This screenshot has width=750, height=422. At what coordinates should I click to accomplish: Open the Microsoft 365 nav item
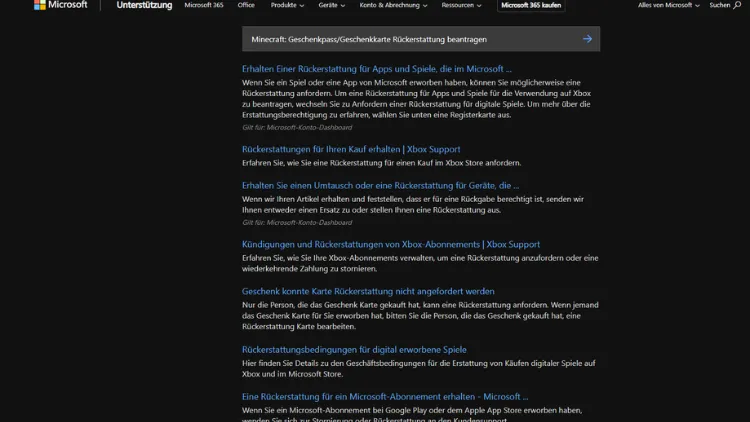(x=204, y=5)
